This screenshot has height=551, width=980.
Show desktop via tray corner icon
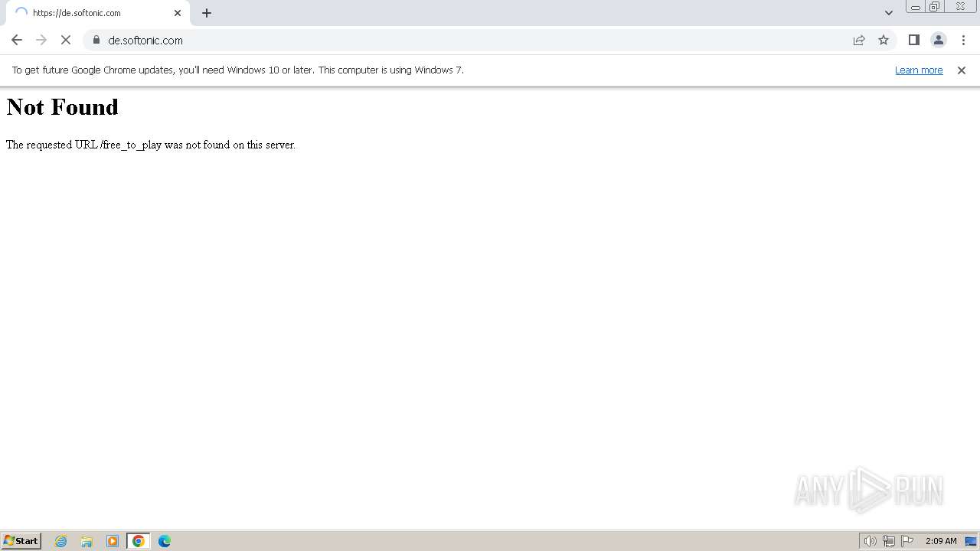click(971, 541)
